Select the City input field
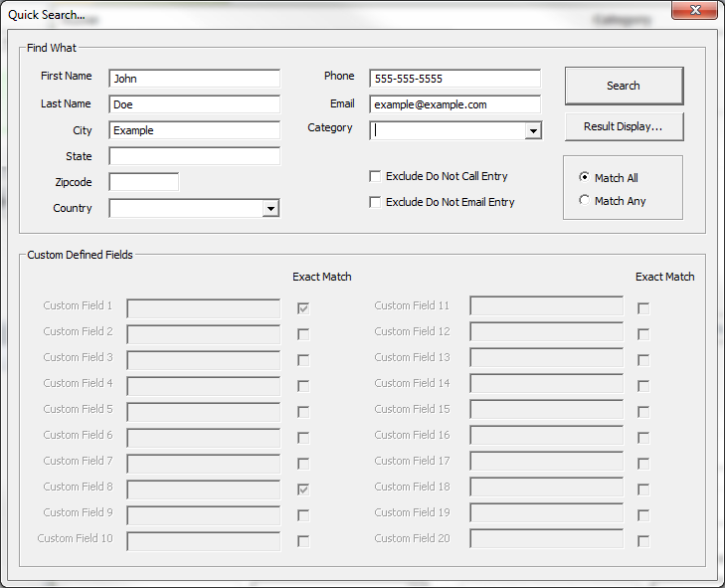The image size is (725, 588). point(194,130)
